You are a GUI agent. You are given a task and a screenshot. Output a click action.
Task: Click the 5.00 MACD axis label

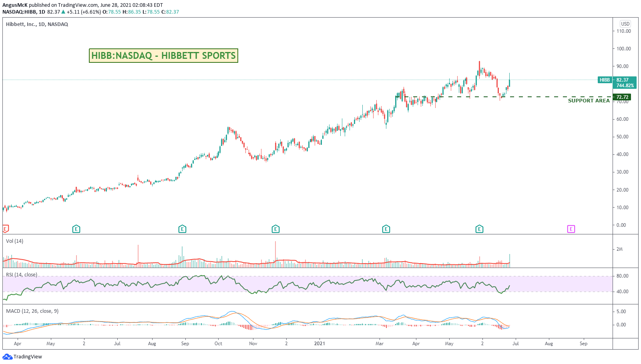coord(621,312)
